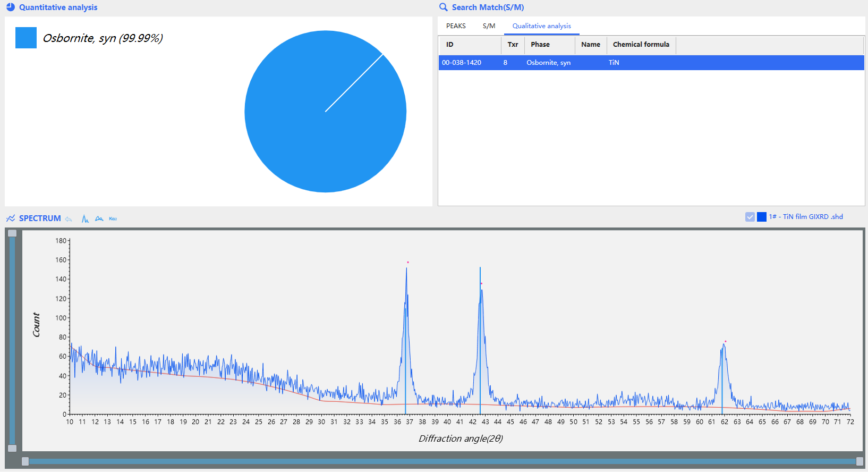Screen dimensions: 868x472
Task: Click the single-peak search icon beside SPECTRUM
Action: 85,218
